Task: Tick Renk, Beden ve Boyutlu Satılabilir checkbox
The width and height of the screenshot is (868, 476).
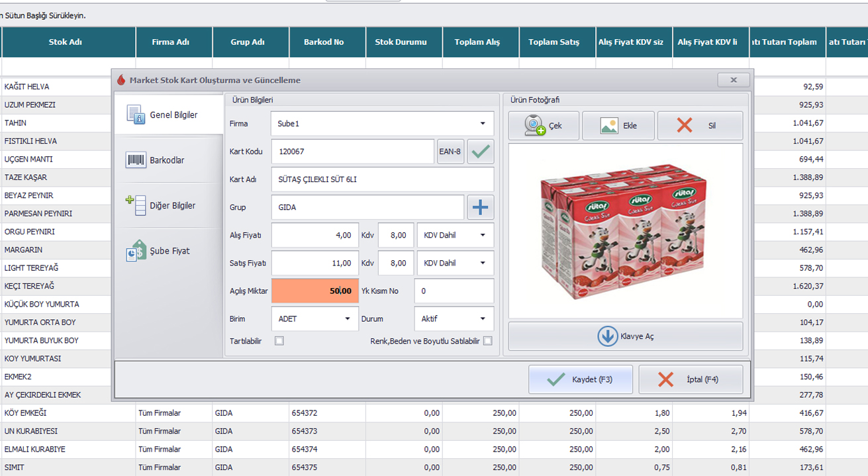Action: click(x=488, y=341)
